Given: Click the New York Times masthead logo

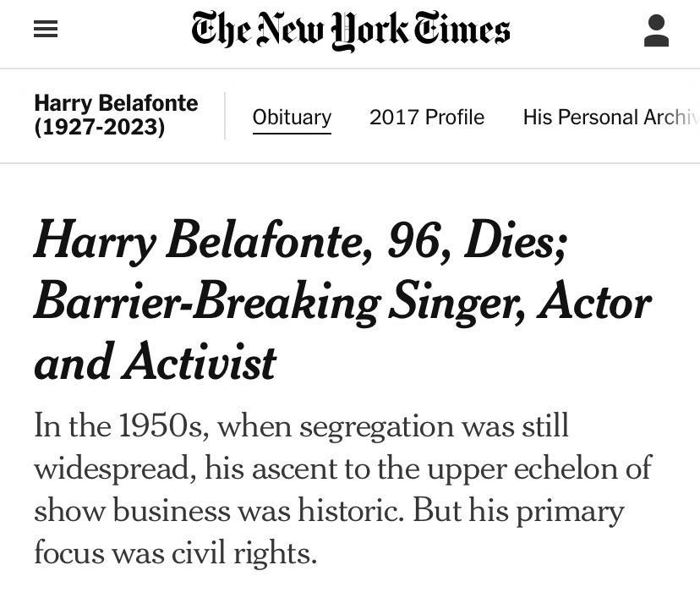Looking at the screenshot, I should 350,30.
